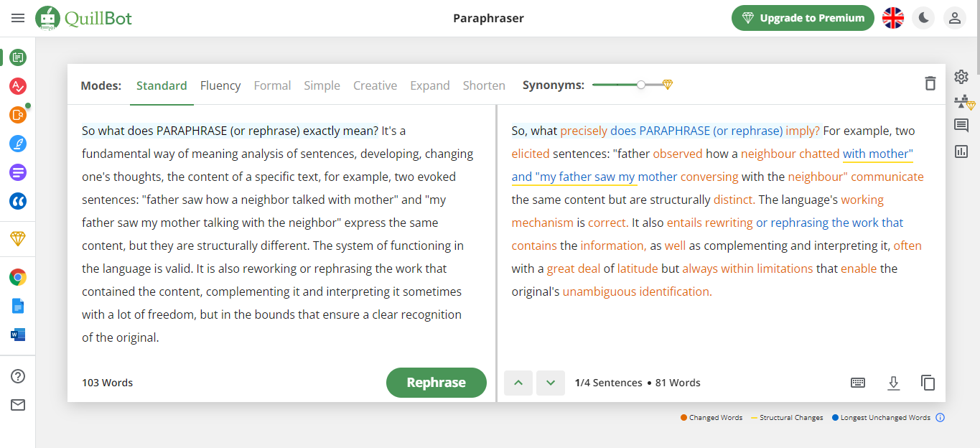Click the word "latitude" in output
Image resolution: width=980 pixels, height=448 pixels.
pyautogui.click(x=638, y=269)
